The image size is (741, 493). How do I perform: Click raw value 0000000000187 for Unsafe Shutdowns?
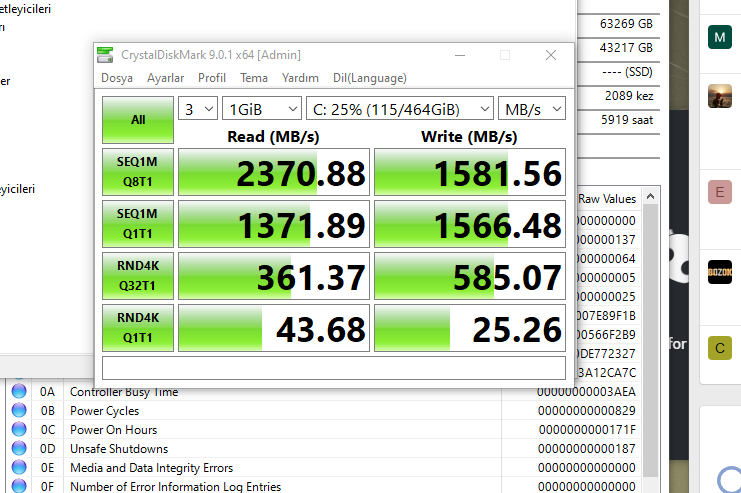coord(586,449)
